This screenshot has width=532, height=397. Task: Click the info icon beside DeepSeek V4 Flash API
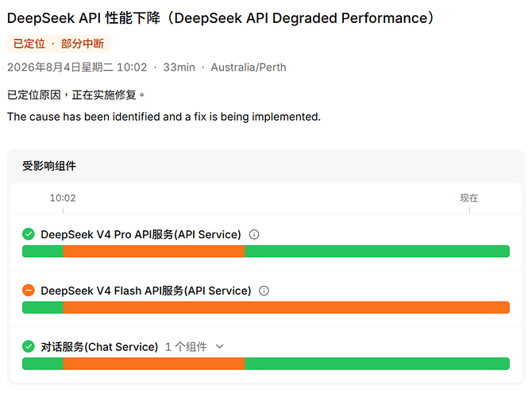pyautogui.click(x=264, y=291)
